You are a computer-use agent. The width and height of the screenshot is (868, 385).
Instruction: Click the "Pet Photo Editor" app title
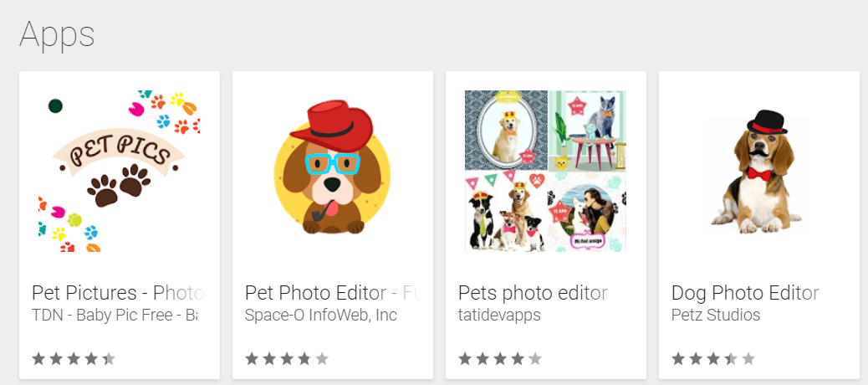[330, 293]
